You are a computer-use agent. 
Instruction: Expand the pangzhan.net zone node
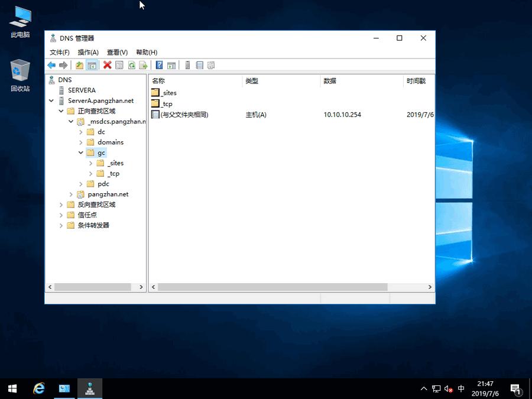point(71,194)
